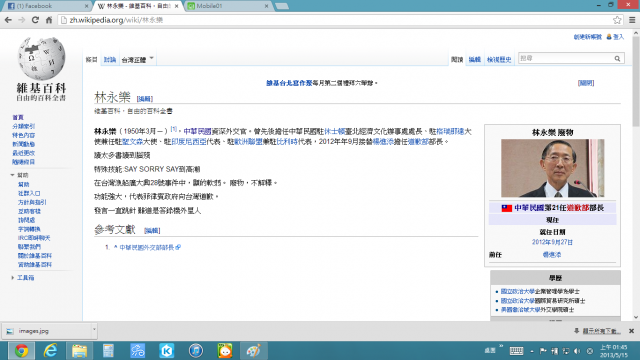Click the show all downloads link

pyautogui.click(x=601, y=331)
